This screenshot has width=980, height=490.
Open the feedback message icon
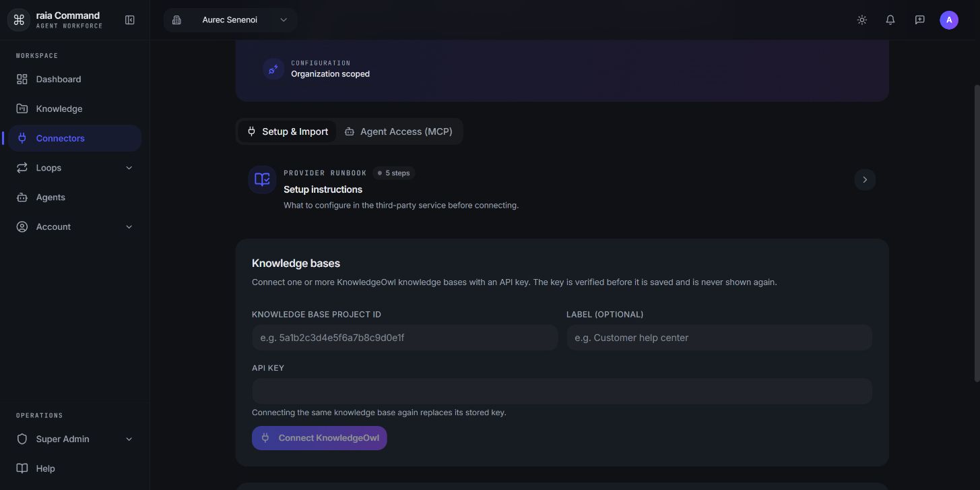click(x=919, y=20)
